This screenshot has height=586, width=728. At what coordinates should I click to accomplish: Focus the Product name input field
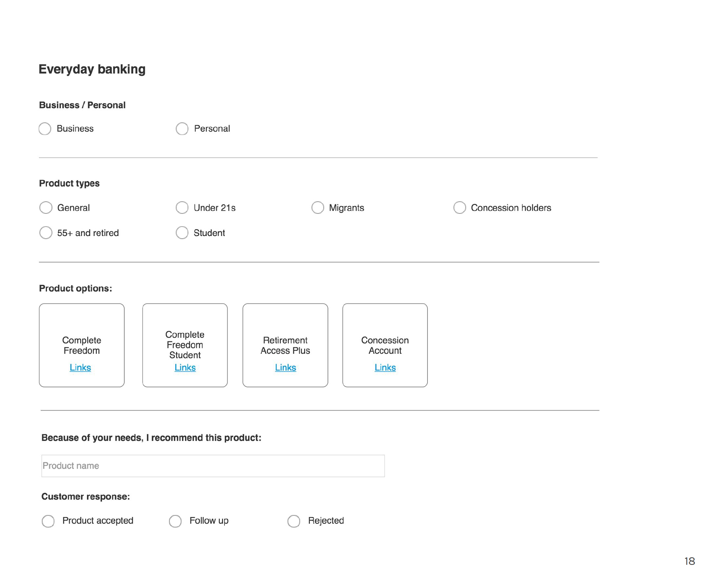point(213,466)
